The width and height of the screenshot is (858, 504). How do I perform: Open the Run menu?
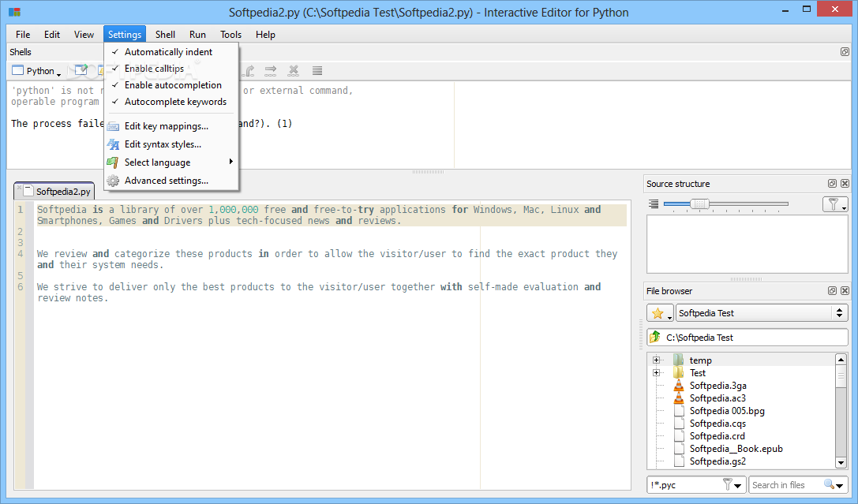pos(197,35)
